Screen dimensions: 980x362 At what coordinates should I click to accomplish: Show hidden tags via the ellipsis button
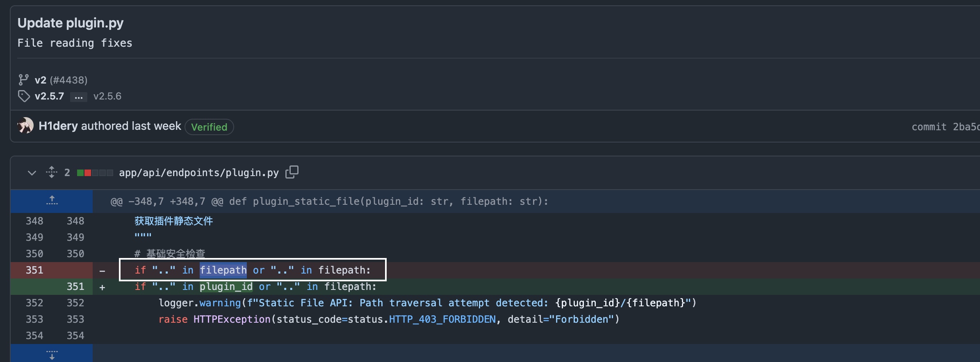click(x=79, y=97)
